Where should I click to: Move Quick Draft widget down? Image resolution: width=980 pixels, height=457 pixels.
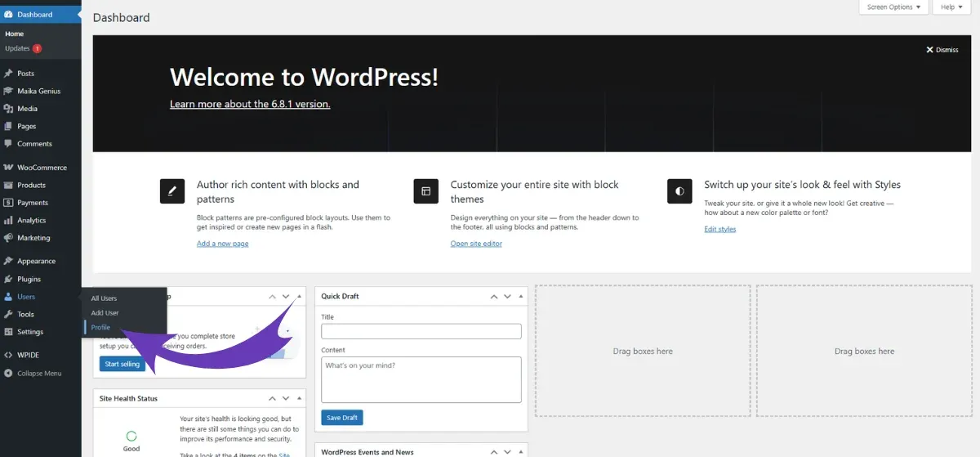[507, 296]
